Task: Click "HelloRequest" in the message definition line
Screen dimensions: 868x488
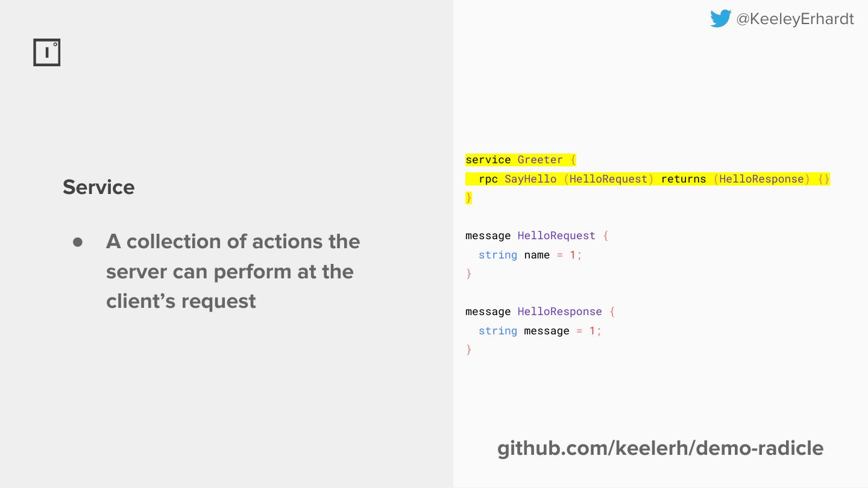Action: [556, 236]
